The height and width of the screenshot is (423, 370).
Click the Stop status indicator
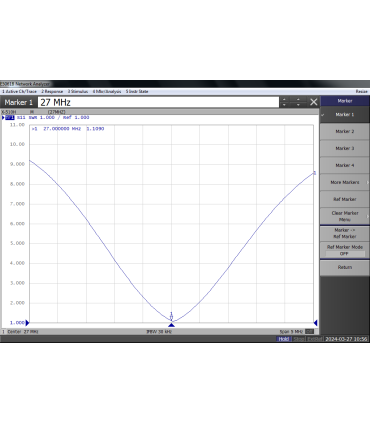click(x=299, y=339)
